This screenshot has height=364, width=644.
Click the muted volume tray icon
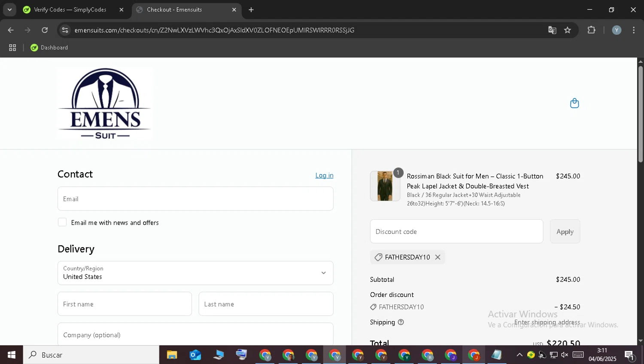[565, 355]
